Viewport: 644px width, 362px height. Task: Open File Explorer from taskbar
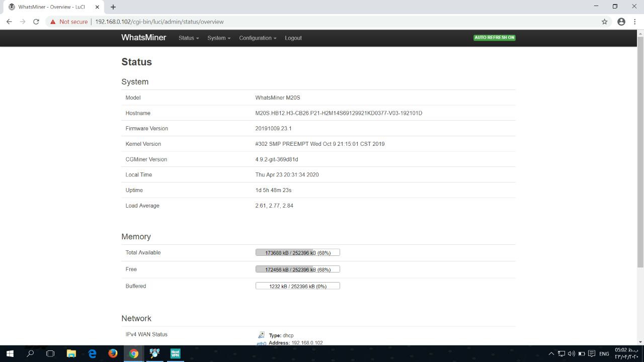coord(71,353)
